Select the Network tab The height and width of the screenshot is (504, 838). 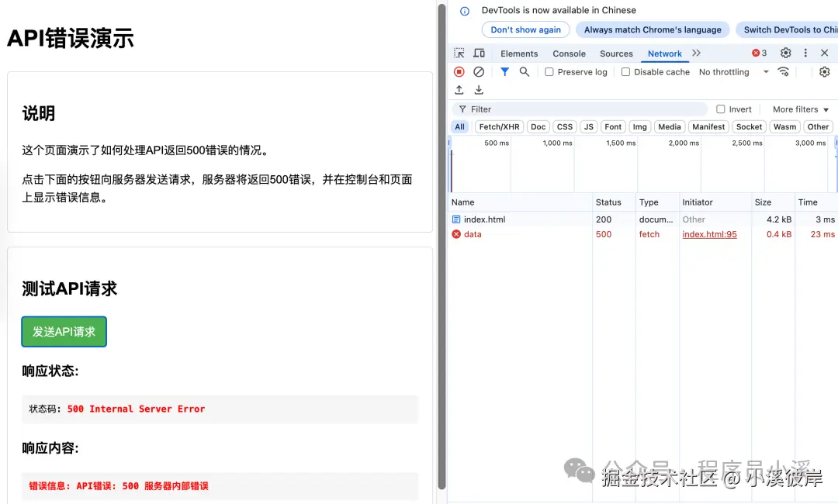(665, 54)
